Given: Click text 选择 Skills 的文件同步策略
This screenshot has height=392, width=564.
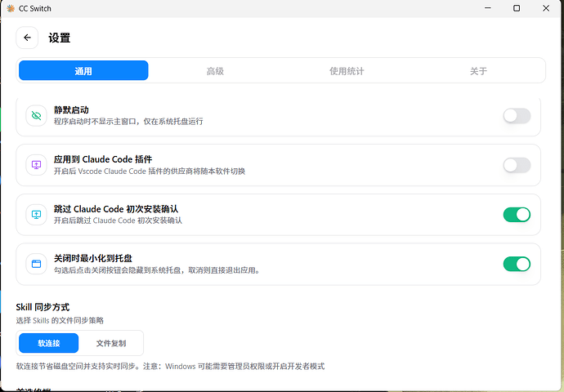Looking at the screenshot, I should pos(60,320).
